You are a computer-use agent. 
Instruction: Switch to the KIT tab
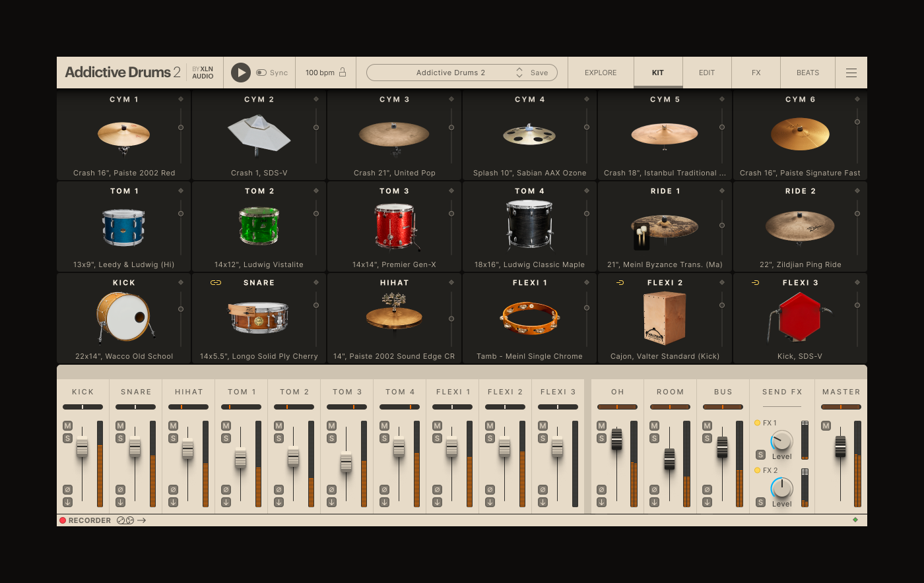[658, 73]
